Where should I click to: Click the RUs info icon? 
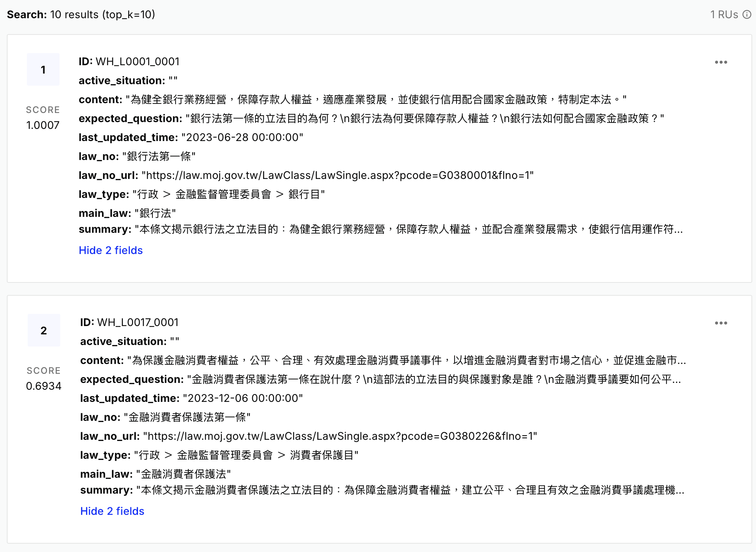point(747,14)
